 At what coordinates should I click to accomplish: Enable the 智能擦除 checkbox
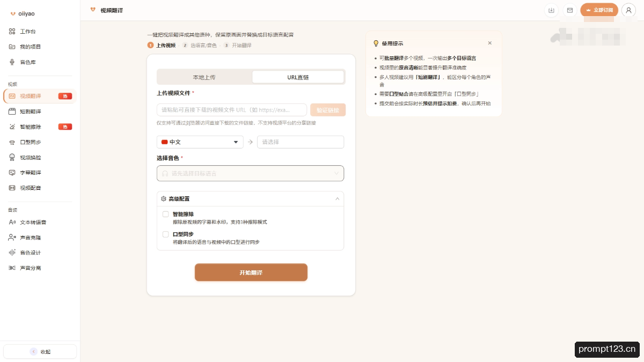165,214
